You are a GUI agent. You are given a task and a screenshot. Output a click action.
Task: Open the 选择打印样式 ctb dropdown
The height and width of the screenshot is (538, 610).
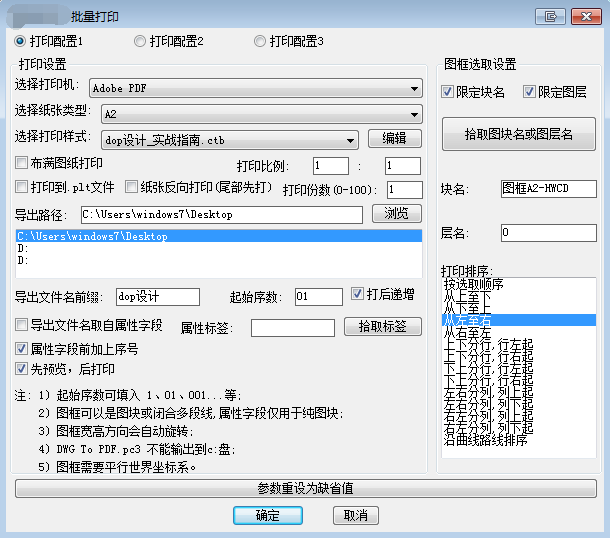pyautogui.click(x=229, y=140)
